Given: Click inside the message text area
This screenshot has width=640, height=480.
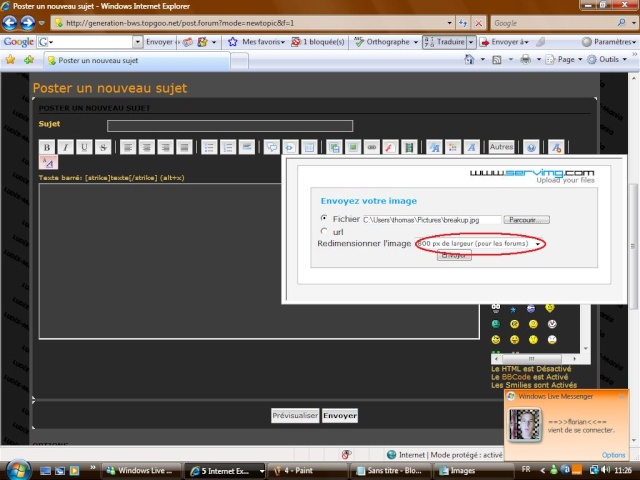Looking at the screenshot, I should tap(259, 261).
